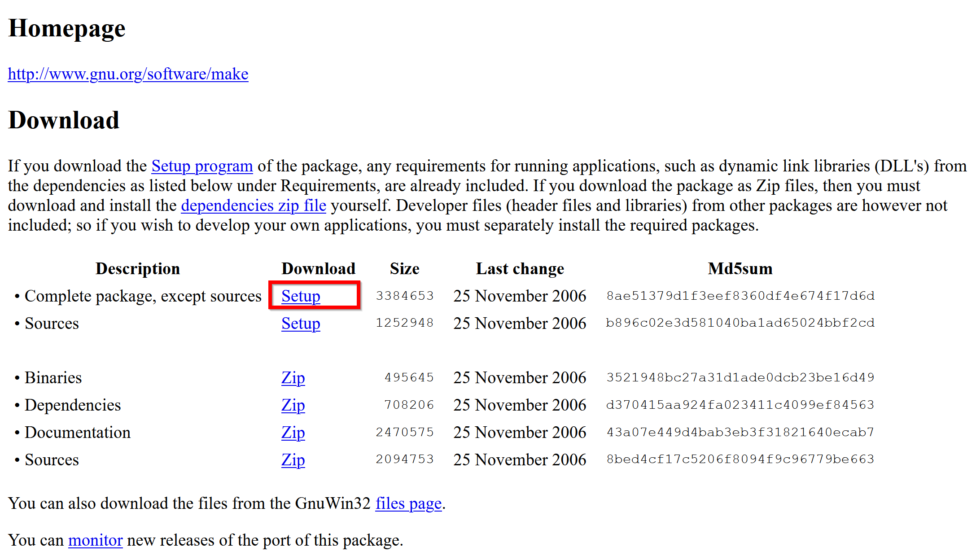Click the Description column header
The height and width of the screenshot is (560, 976).
pyautogui.click(x=137, y=269)
